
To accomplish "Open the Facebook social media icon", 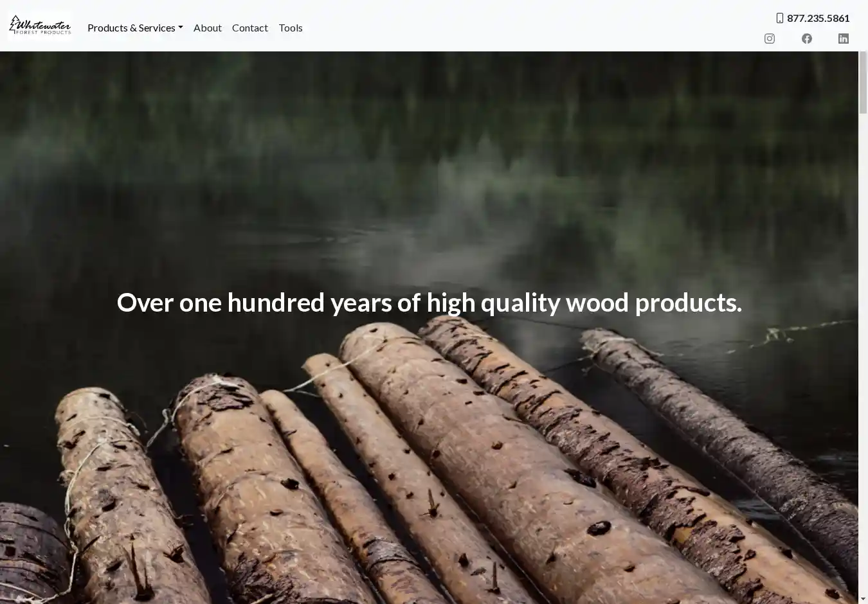I will 806,39.
